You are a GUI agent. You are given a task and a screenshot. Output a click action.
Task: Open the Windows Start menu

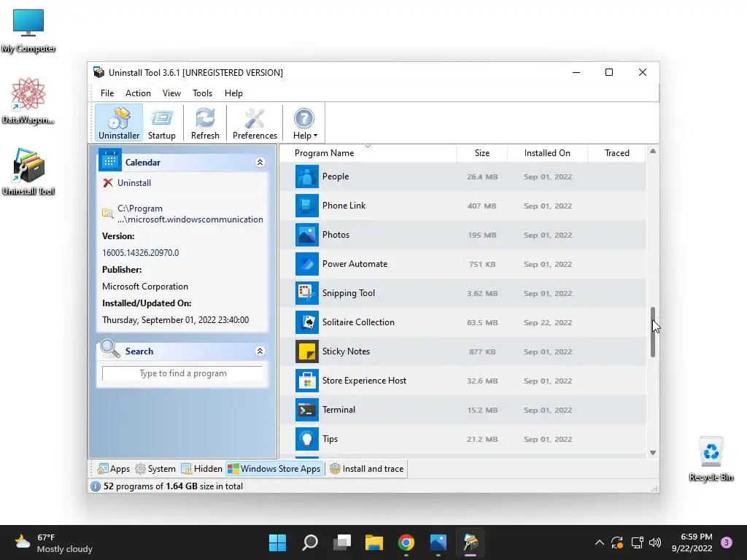point(277,542)
